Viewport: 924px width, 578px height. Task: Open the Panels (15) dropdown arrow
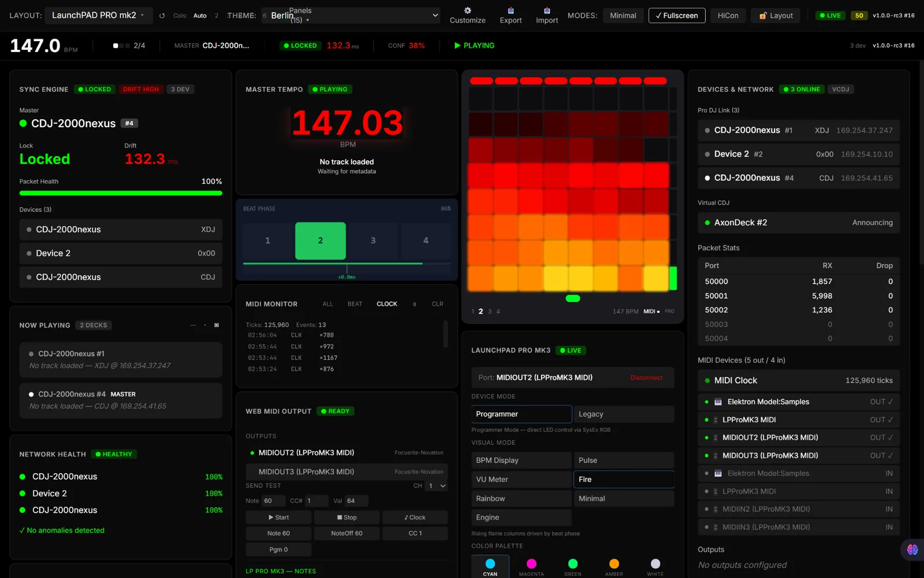click(307, 20)
